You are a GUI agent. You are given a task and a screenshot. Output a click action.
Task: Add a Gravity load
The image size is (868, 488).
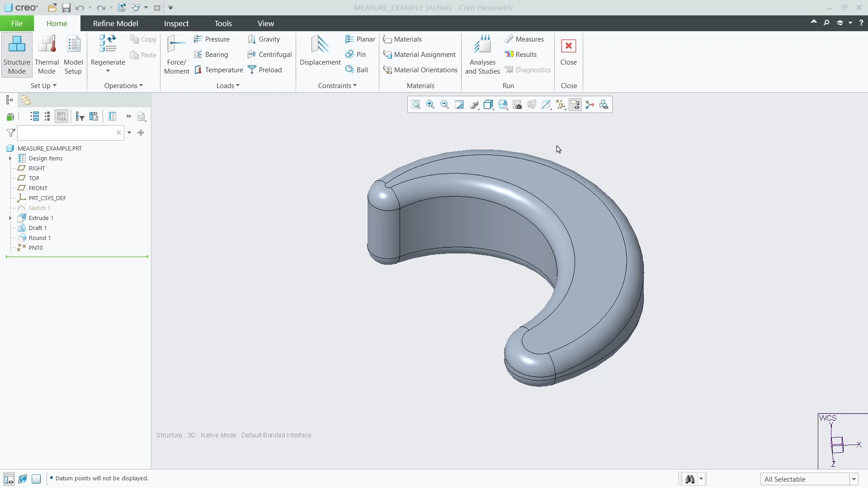point(264,39)
